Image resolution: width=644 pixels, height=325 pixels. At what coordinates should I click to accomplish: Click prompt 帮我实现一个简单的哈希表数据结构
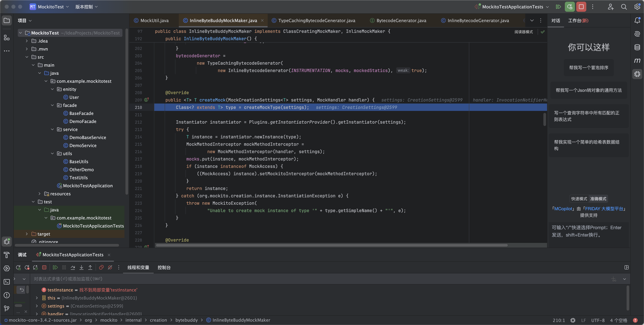(588, 145)
